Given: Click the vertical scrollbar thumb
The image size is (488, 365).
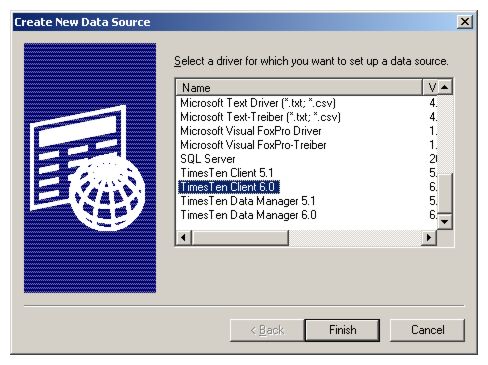Looking at the screenshot, I should pos(444,193).
